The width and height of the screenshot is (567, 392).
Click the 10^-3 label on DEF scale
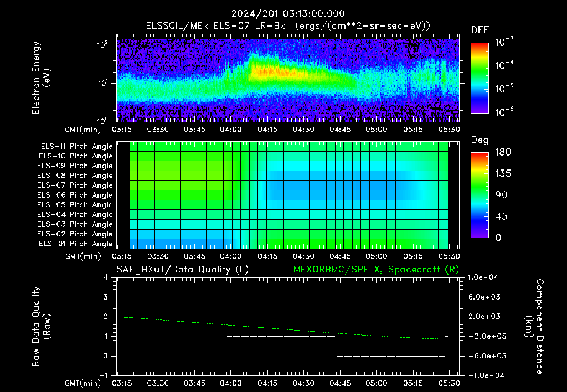pos(504,42)
